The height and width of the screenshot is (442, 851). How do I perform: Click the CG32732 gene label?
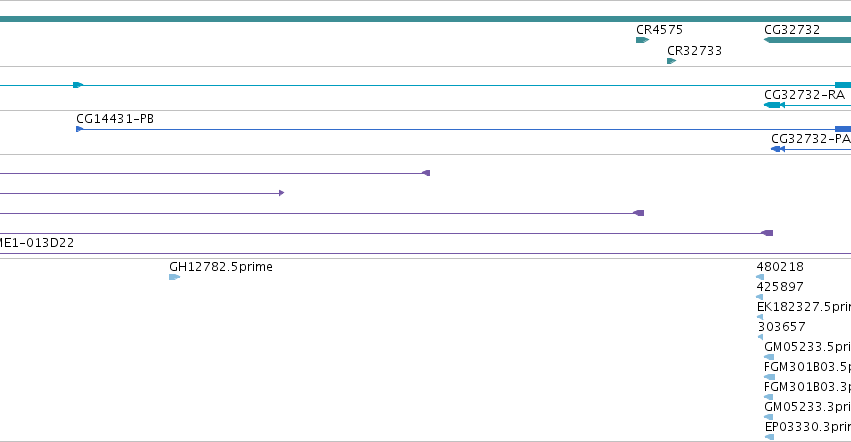pos(792,30)
